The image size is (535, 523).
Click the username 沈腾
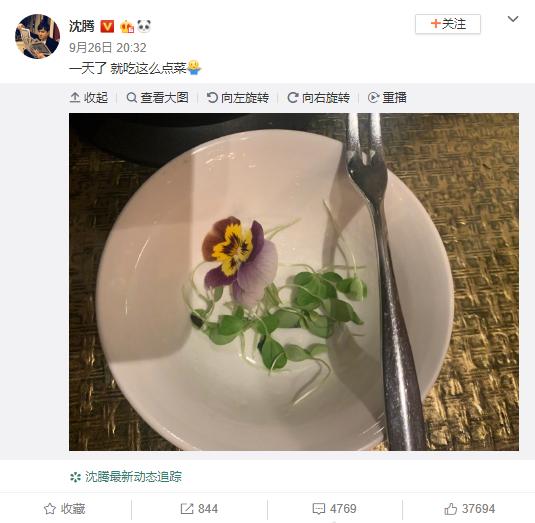pos(82,26)
